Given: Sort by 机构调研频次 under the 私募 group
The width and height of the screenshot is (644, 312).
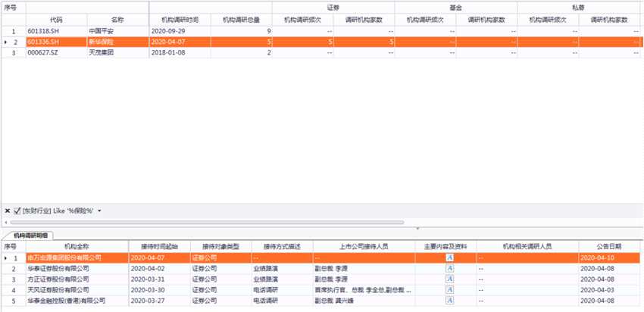Looking at the screenshot, I should tap(549, 20).
